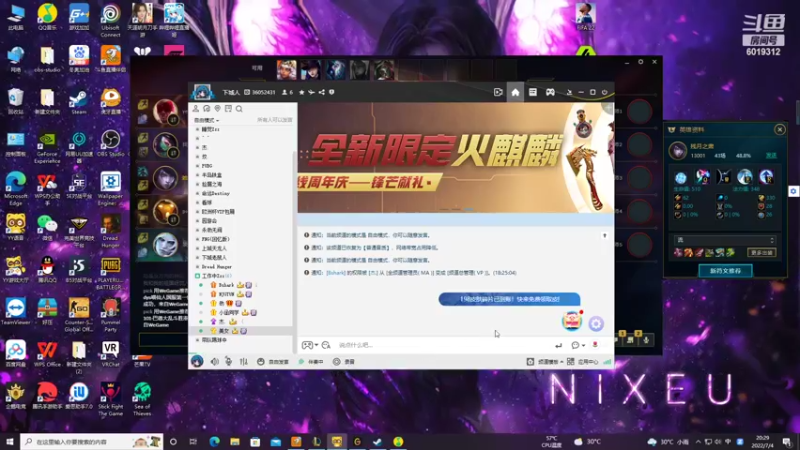Toggle the accompaniment play button
This screenshot has width=800, height=450.
point(311,361)
